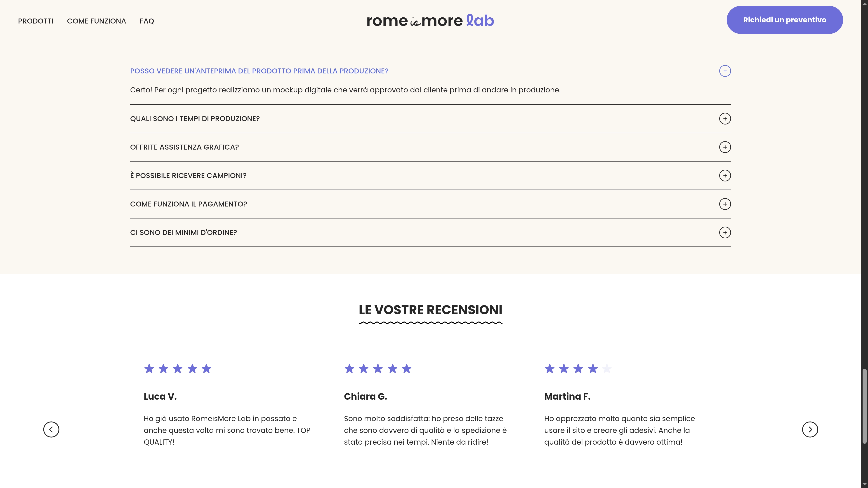The image size is (868, 488).
Task: Click plus icon for payment question
Action: click(x=725, y=204)
